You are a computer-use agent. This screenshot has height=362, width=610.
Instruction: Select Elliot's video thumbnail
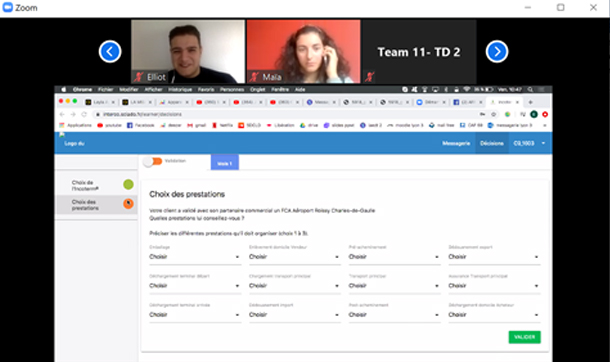tap(188, 52)
